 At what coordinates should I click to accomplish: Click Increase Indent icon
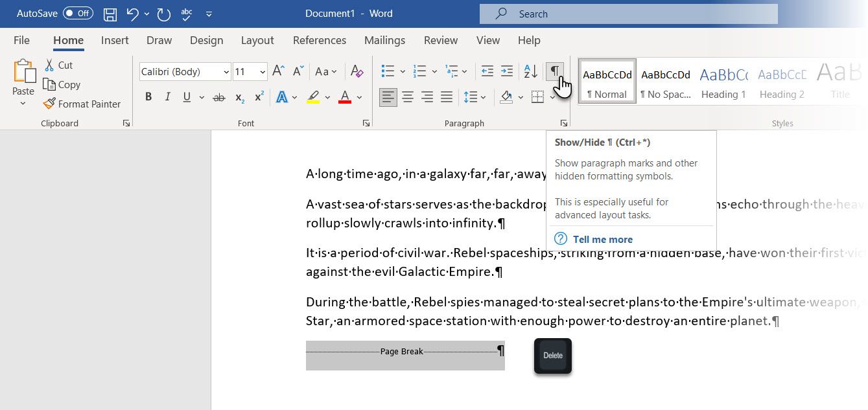point(507,71)
